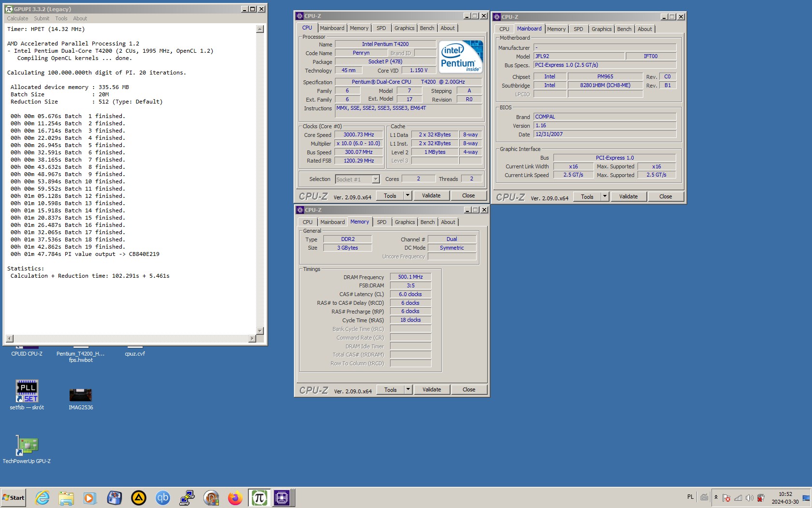Image resolution: width=812 pixels, height=508 pixels.
Task: Select the TechPowerUp GPU-Z desktop shortcut
Action: [x=27, y=450]
